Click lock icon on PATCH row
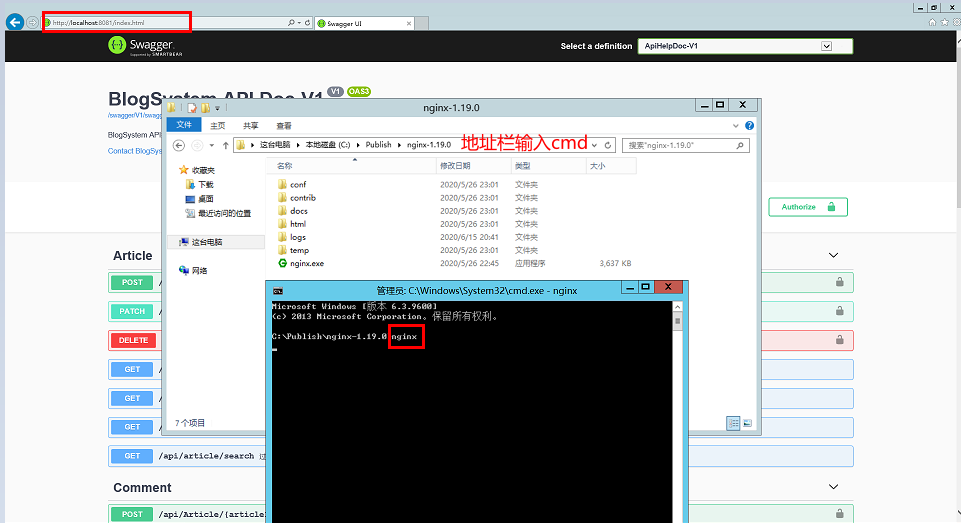This screenshot has width=961, height=523. [x=840, y=311]
